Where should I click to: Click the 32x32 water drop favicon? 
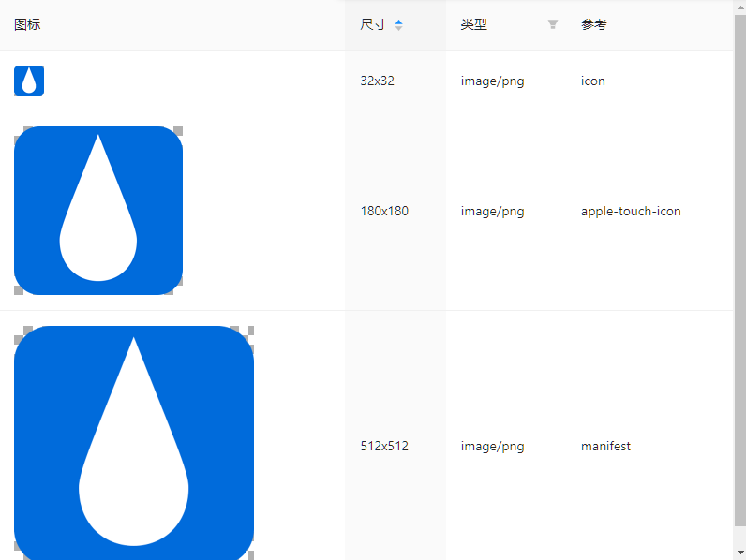tap(29, 81)
